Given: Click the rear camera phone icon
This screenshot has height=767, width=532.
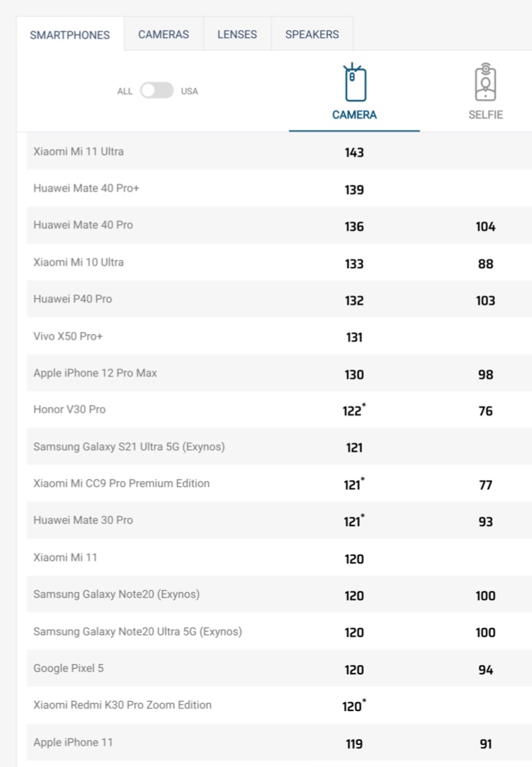Looking at the screenshot, I should tap(354, 83).
